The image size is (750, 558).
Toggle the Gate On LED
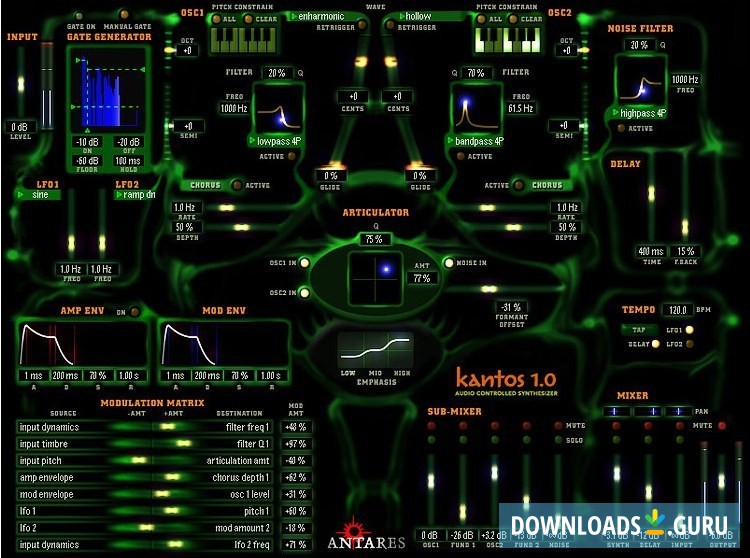80,16
